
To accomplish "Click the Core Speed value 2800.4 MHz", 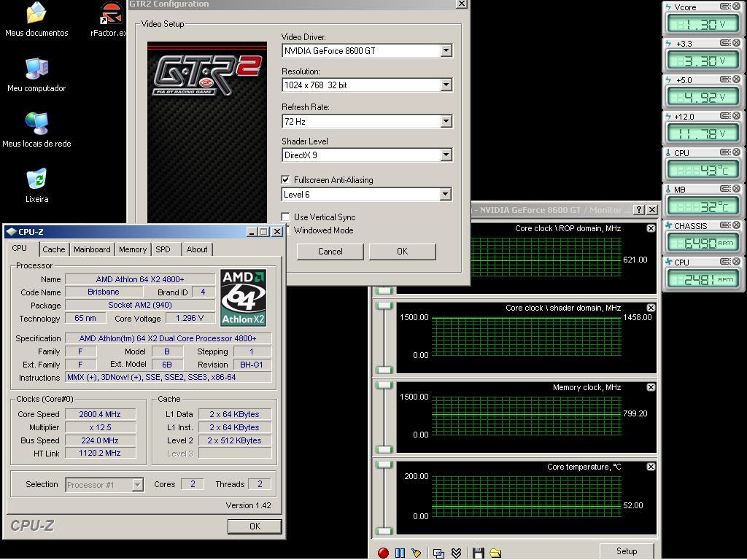I will [x=100, y=414].
